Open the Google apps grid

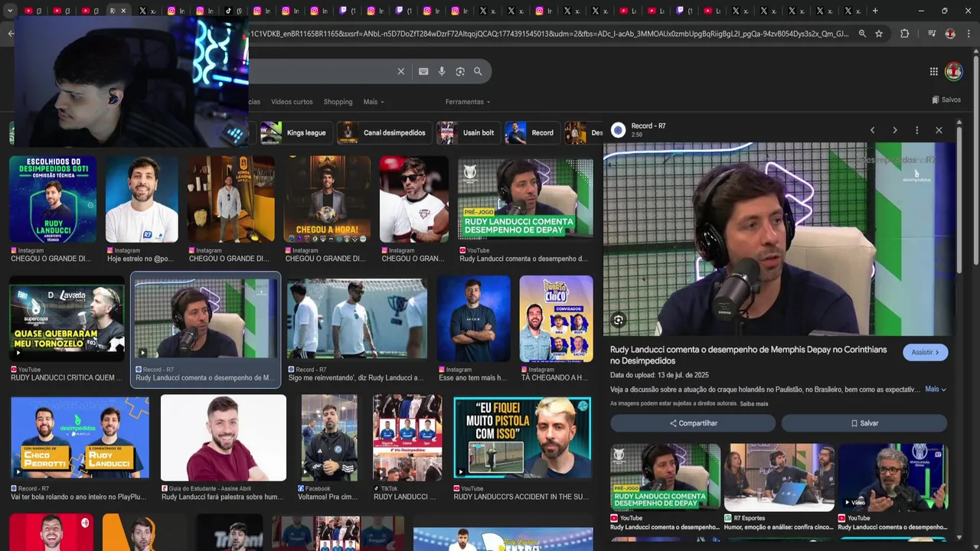(934, 71)
